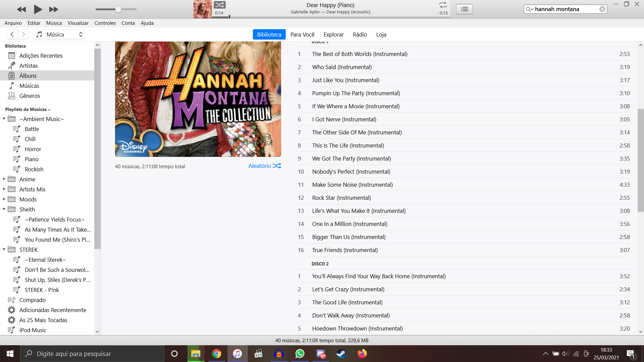Open the Ajuda menu
Screen dimensions: 644x362
147,23
